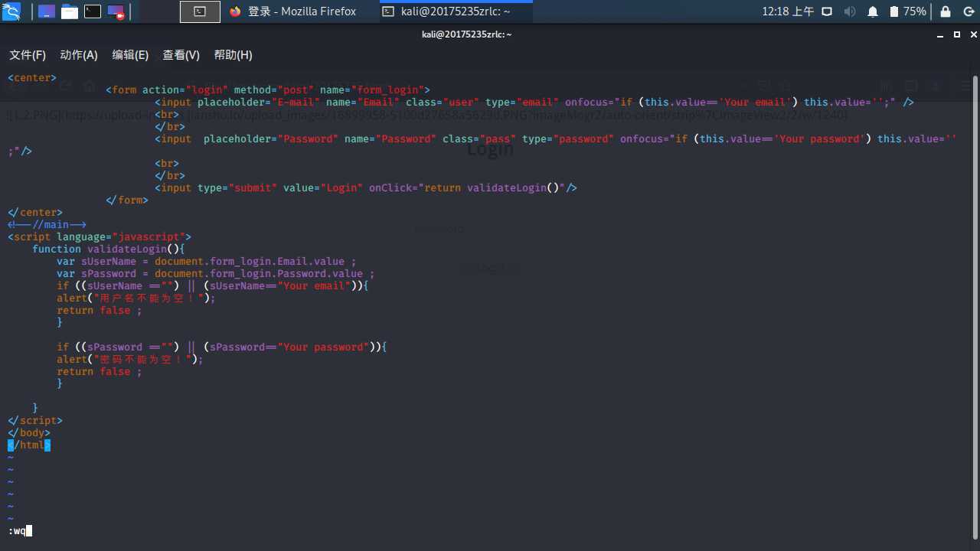The image size is (980, 551).
Task: Click the screen recorder panel icon
Action: (116, 11)
